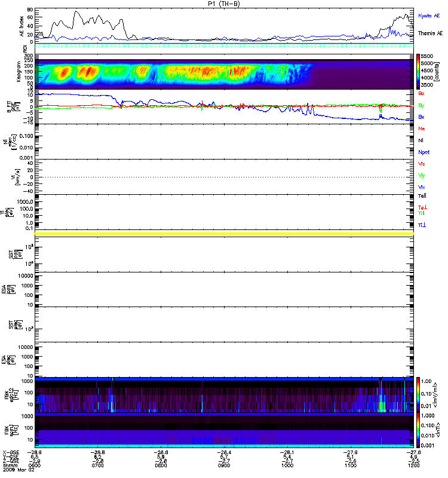Click the '-27.9' X-GSE position value
The image size is (448, 478).
(351, 452)
